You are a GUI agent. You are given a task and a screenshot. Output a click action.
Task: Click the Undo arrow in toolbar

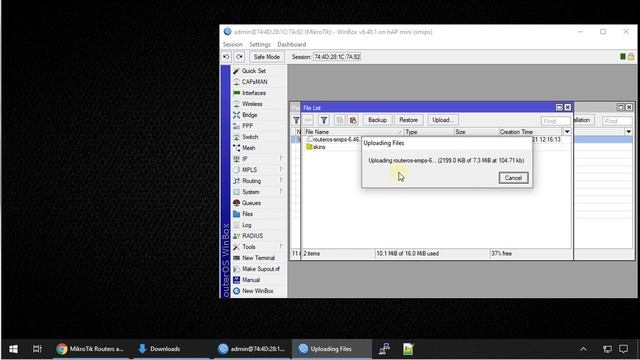tap(226, 57)
